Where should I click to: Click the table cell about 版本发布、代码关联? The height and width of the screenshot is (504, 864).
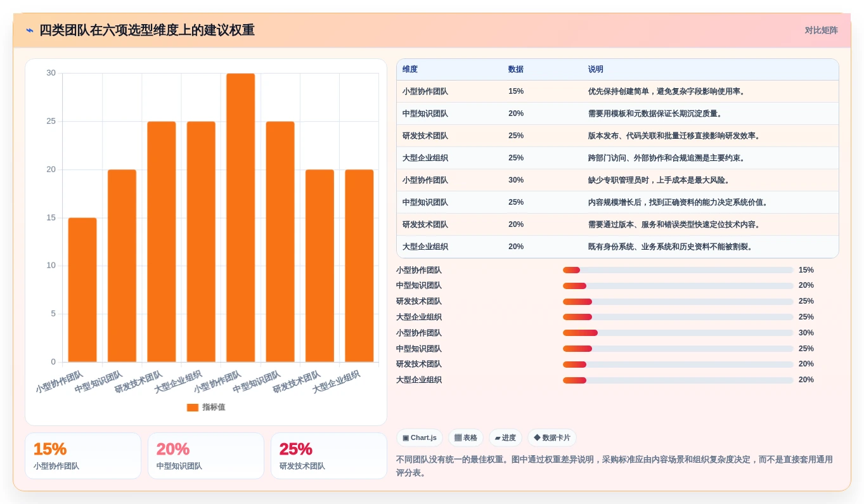tap(711, 136)
